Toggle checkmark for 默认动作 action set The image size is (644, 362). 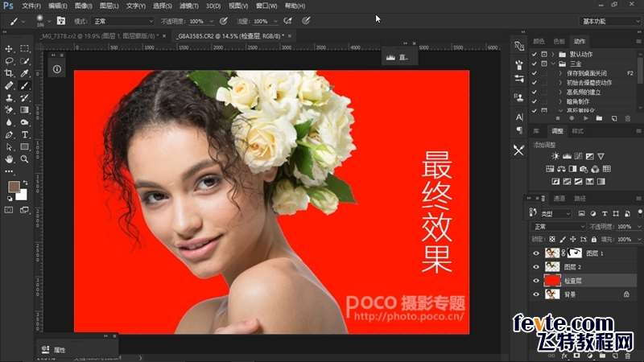(534, 54)
